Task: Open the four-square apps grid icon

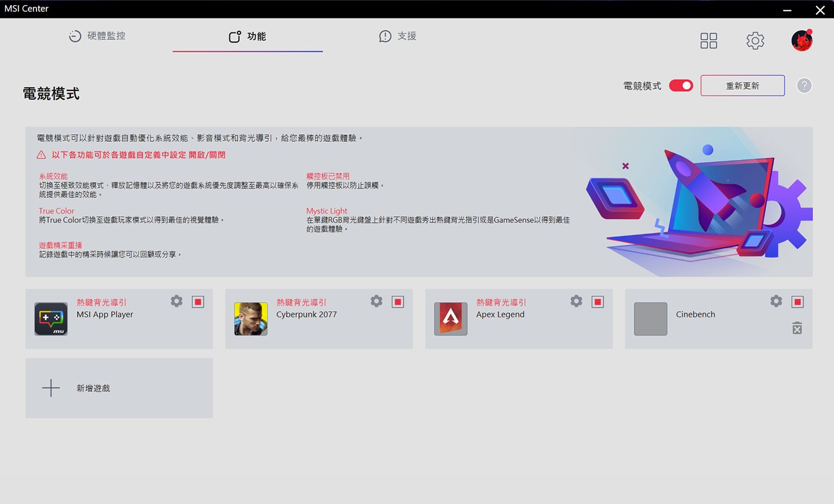Action: (708, 41)
